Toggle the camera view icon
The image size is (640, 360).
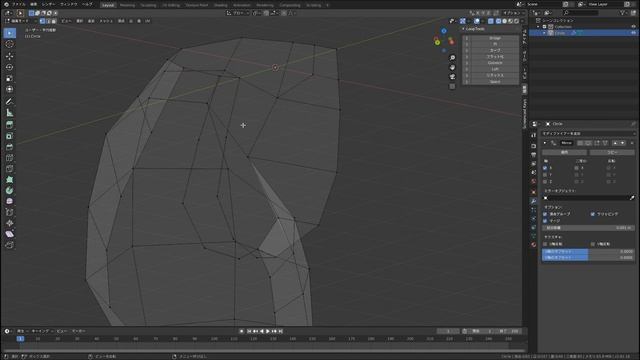[x=452, y=77]
